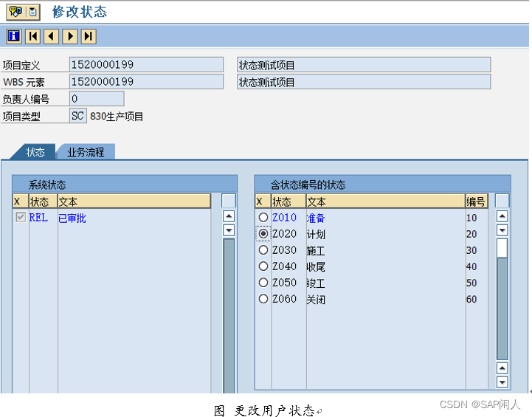Click 文本 column header in system status table
Screen dimensions: 532x417
pos(134,201)
